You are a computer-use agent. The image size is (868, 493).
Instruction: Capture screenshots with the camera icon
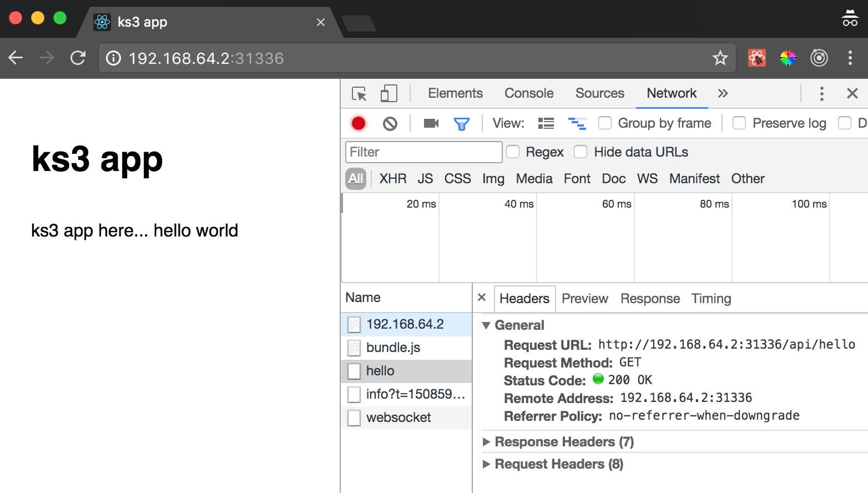click(431, 123)
